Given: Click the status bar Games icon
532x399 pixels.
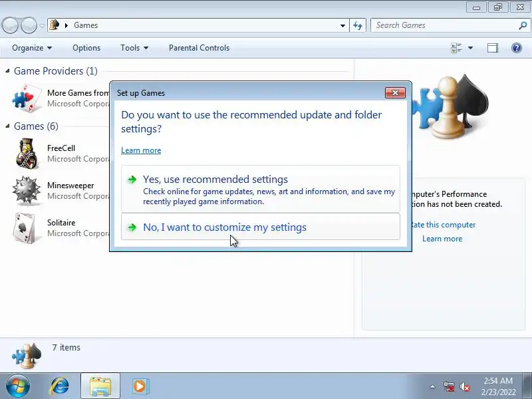Looking at the screenshot, I should [x=27, y=355].
